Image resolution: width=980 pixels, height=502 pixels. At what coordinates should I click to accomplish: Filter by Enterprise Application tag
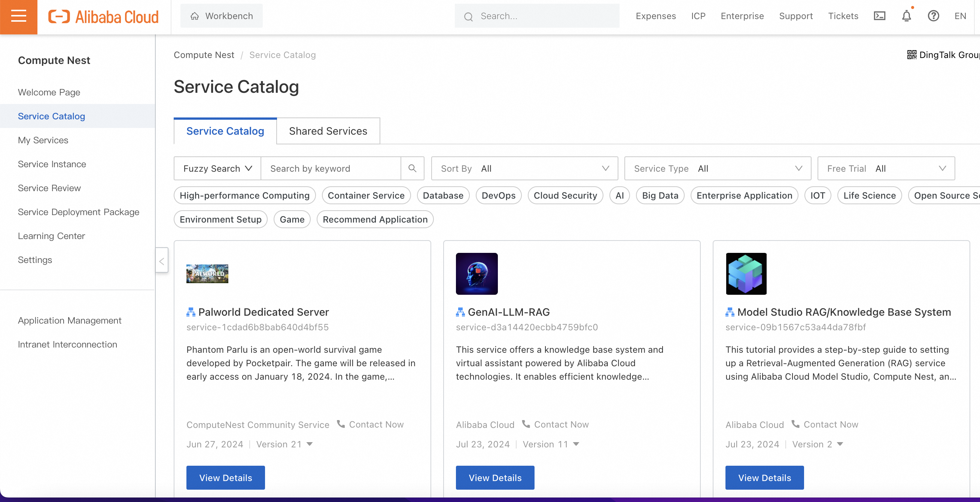744,195
